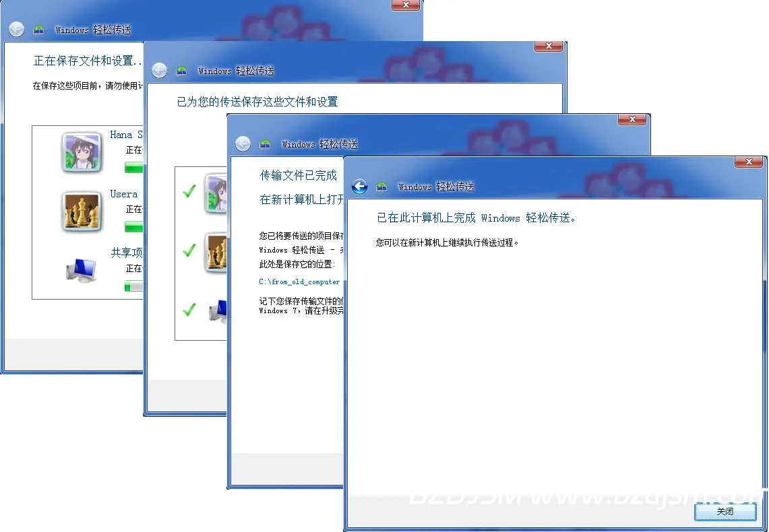
Task: Click the Easy Transfer icon in the front window title
Action: pyautogui.click(x=381, y=187)
